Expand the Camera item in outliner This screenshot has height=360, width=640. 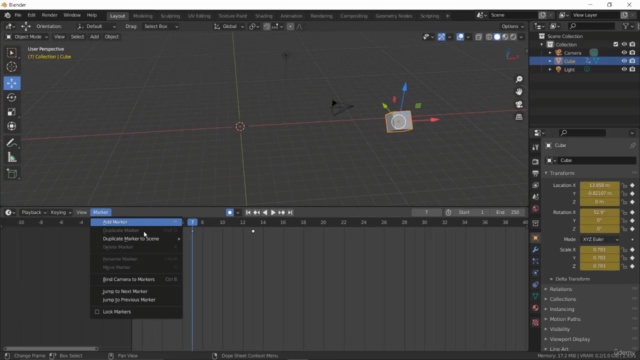550,53
